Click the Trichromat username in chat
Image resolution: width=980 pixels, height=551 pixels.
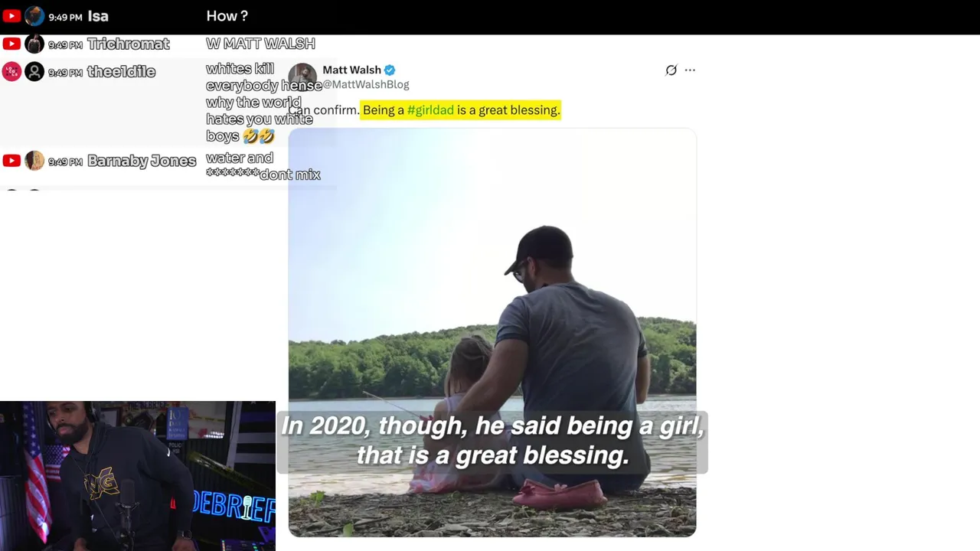point(129,44)
